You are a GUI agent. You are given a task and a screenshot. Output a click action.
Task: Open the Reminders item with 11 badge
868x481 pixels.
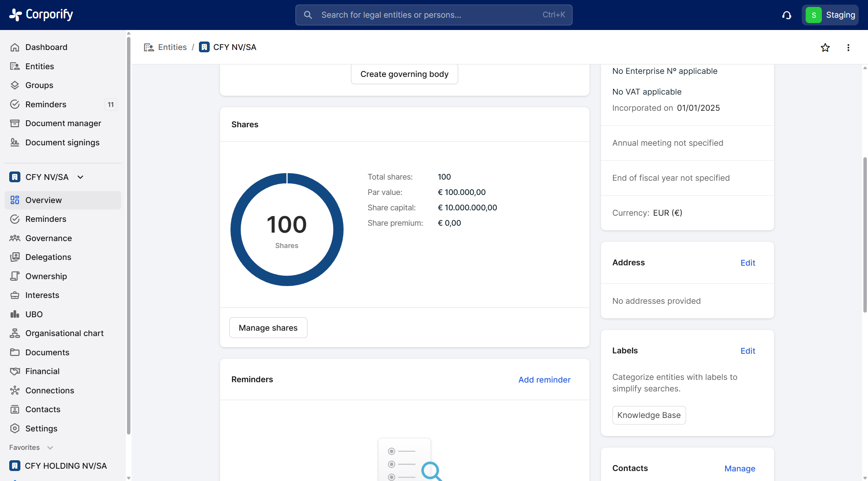46,105
